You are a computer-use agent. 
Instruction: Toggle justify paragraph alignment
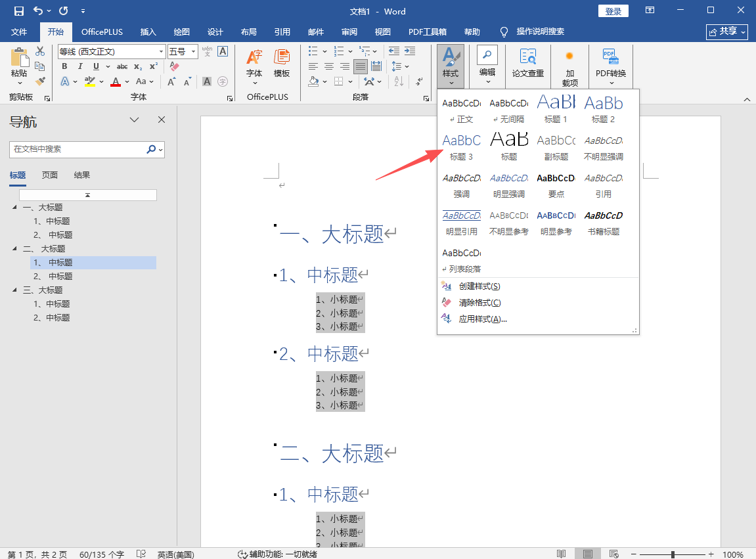coord(360,66)
